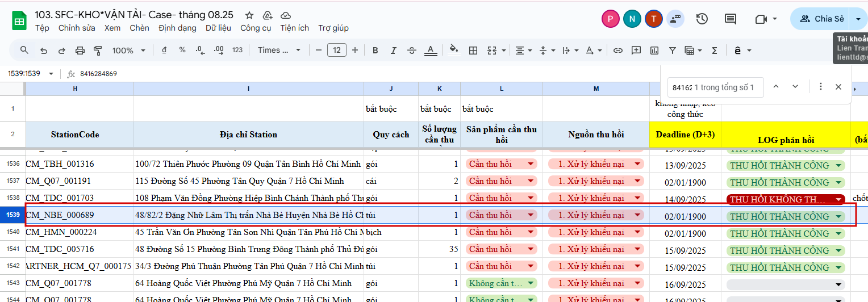Screen dimensions: 868x302
Task: Open the vertical align dropdown
Action: tap(546, 50)
